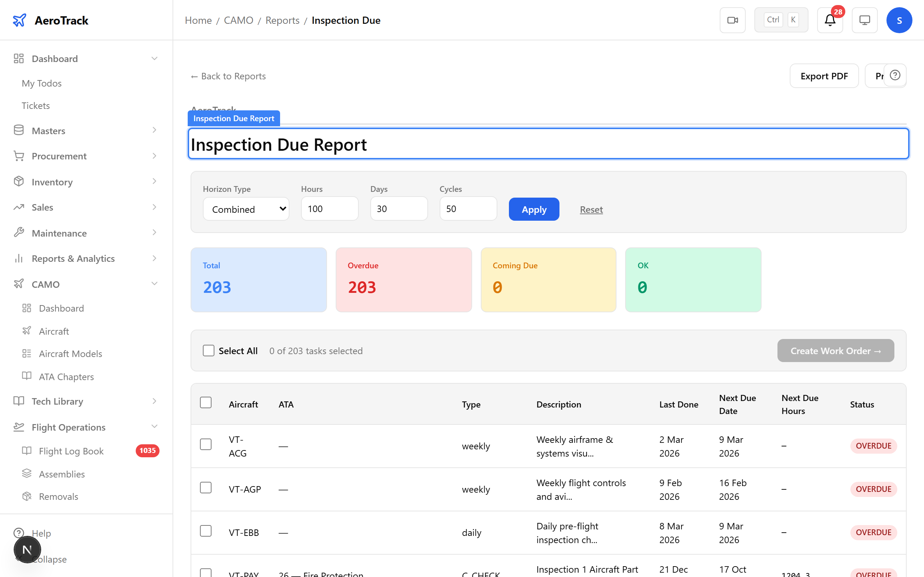Screen dimensions: 924x577
Task: Reset the report filters
Action: 590,209
